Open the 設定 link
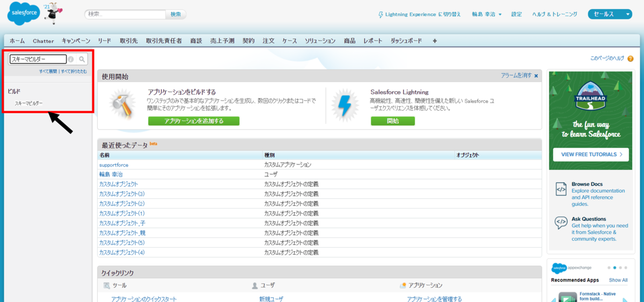 click(516, 15)
